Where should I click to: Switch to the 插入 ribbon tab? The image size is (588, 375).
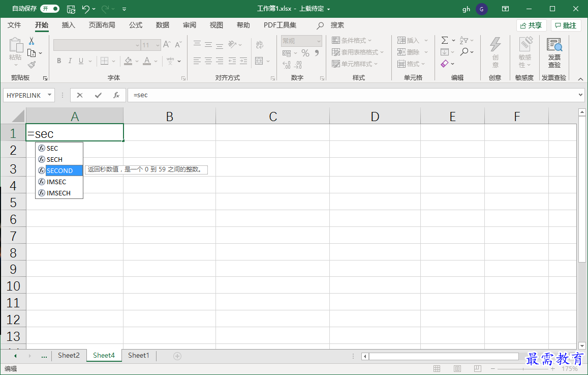[68, 25]
